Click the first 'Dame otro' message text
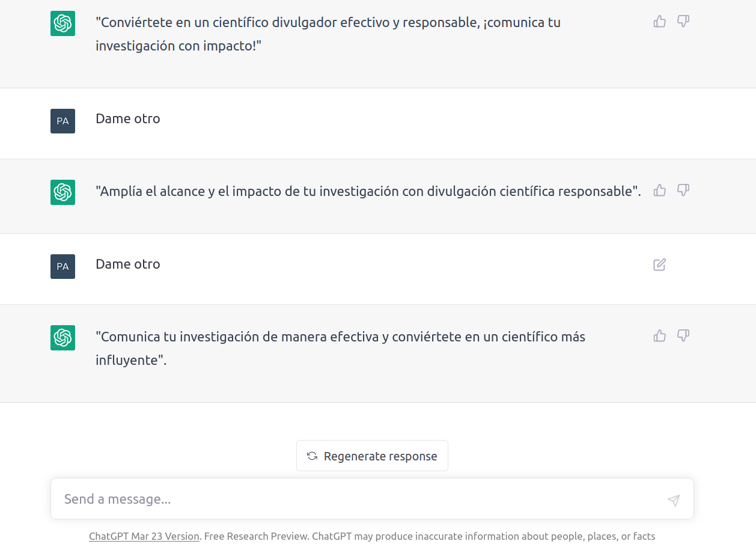The width and height of the screenshot is (756, 556). coord(128,119)
